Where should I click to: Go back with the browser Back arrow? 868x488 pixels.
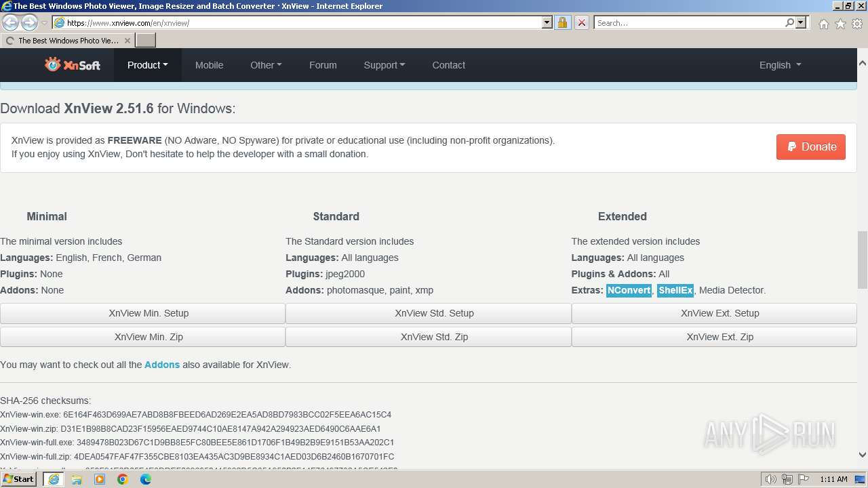pos(11,22)
